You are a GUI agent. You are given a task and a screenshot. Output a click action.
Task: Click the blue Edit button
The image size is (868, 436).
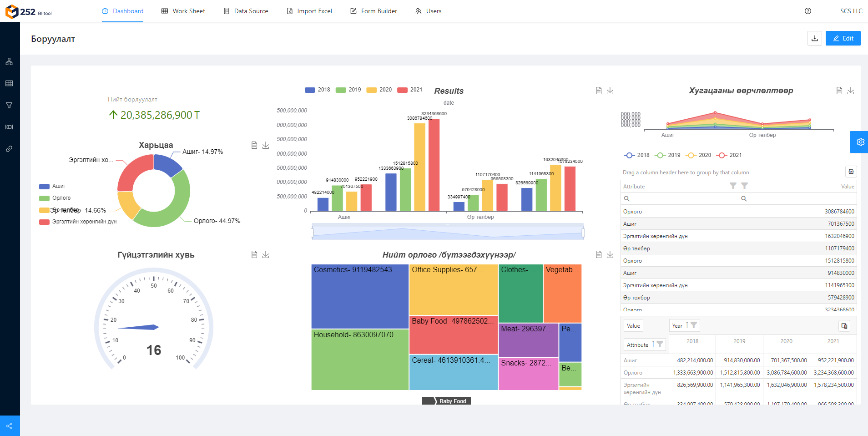click(x=843, y=39)
